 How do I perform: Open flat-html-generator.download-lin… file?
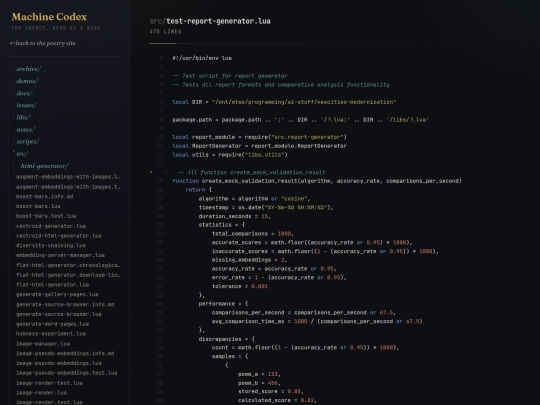(x=68, y=275)
